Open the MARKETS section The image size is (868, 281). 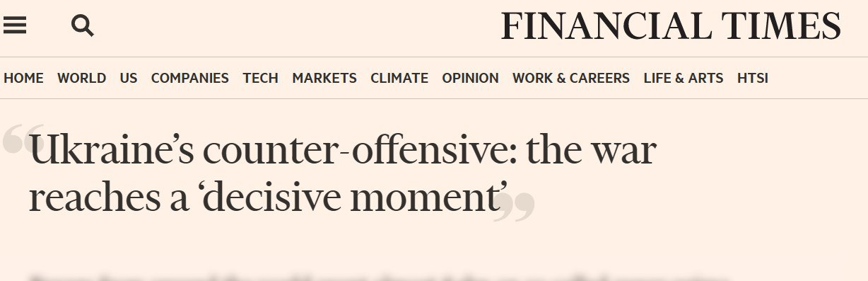pos(324,79)
